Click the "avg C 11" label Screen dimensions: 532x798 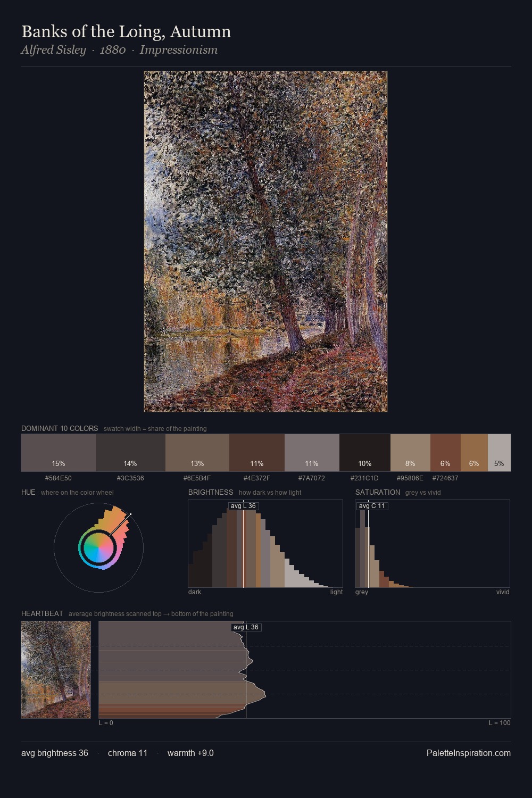(x=372, y=506)
